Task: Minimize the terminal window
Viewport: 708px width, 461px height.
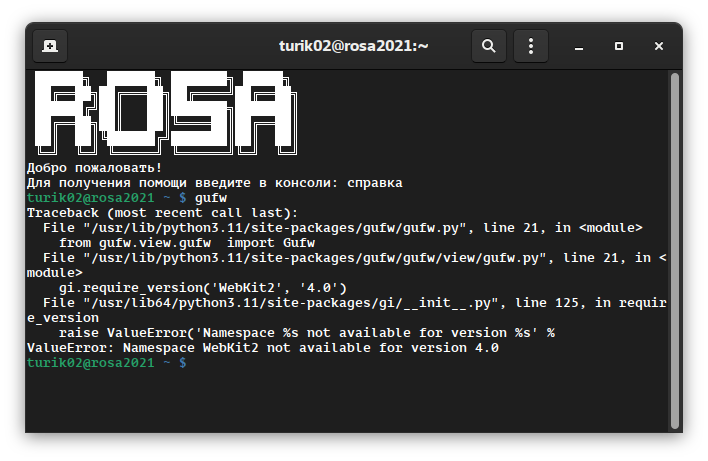Action: tap(579, 46)
